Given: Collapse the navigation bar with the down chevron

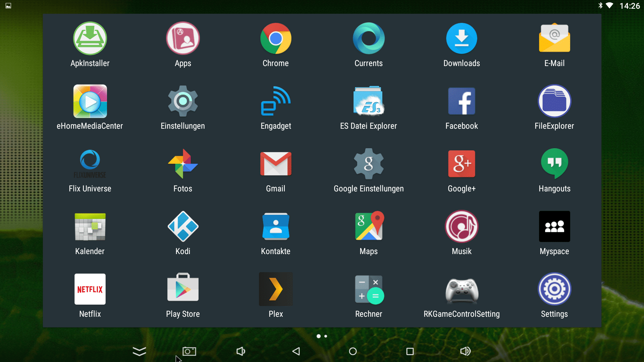Looking at the screenshot, I should click(139, 351).
